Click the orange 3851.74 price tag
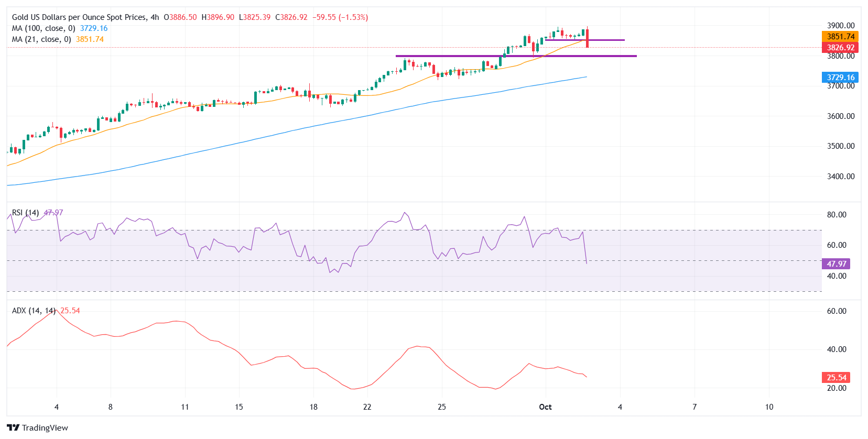The height and width of the screenshot is (439, 868). click(x=840, y=37)
